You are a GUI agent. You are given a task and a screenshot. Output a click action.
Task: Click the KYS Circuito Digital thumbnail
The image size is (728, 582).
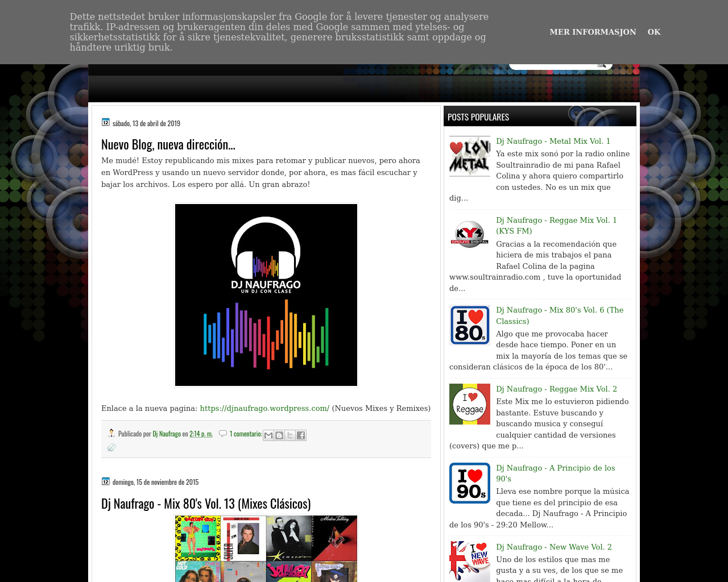pos(470,235)
